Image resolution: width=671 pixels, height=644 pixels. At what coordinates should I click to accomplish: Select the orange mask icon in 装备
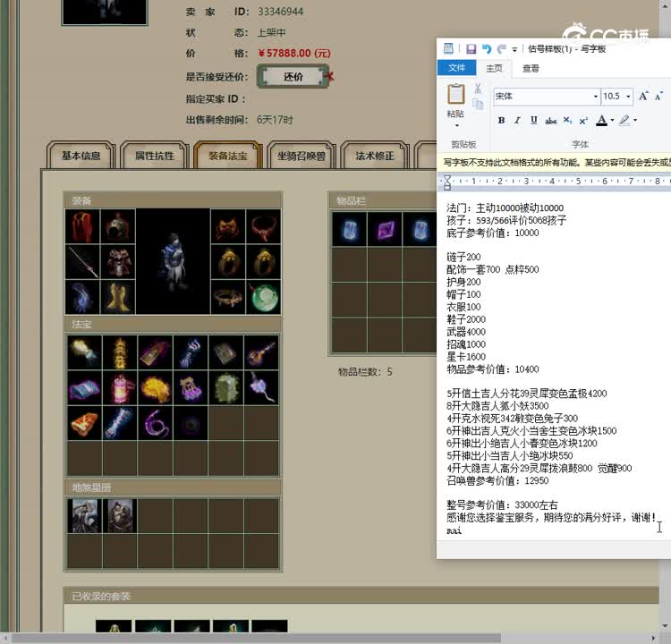pos(228,226)
